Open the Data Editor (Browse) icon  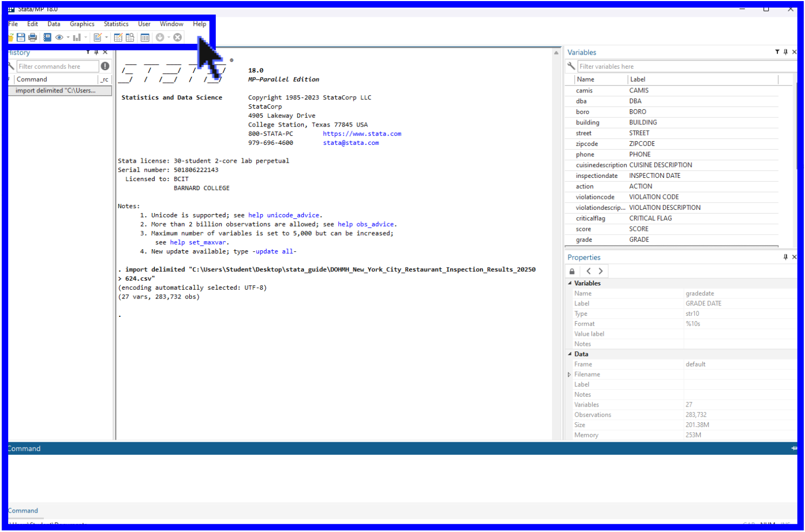pos(130,37)
